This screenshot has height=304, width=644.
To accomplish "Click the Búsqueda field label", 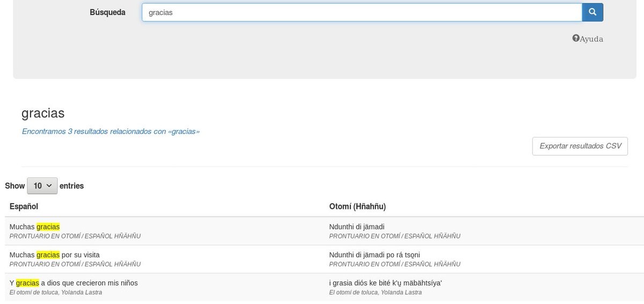I will pyautogui.click(x=107, y=12).
